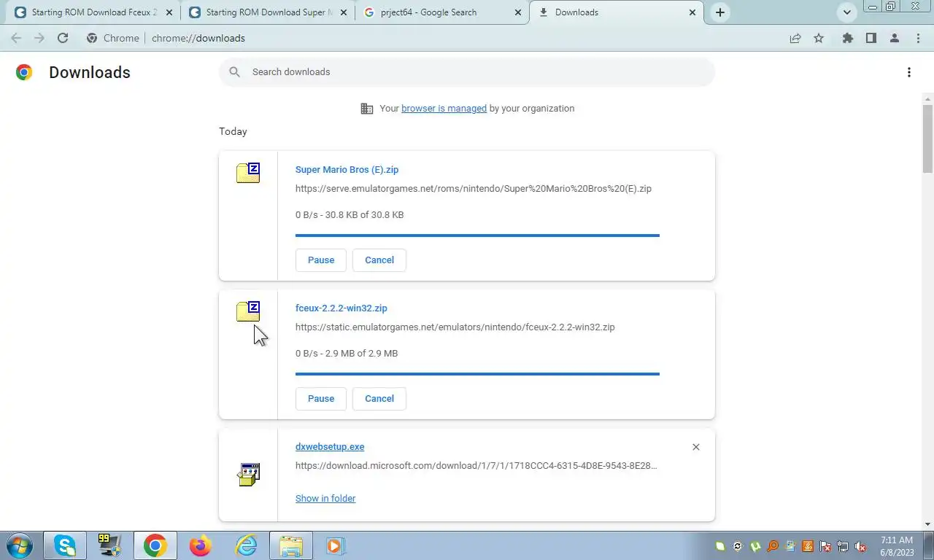
Task: Toggle the Chrome side panel icon
Action: tap(871, 38)
